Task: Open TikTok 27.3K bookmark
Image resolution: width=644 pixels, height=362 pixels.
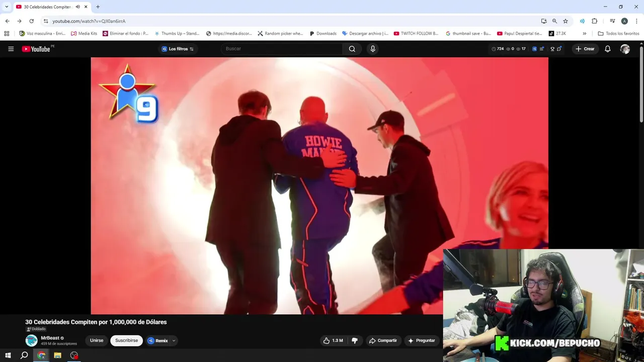Action: pos(557,34)
